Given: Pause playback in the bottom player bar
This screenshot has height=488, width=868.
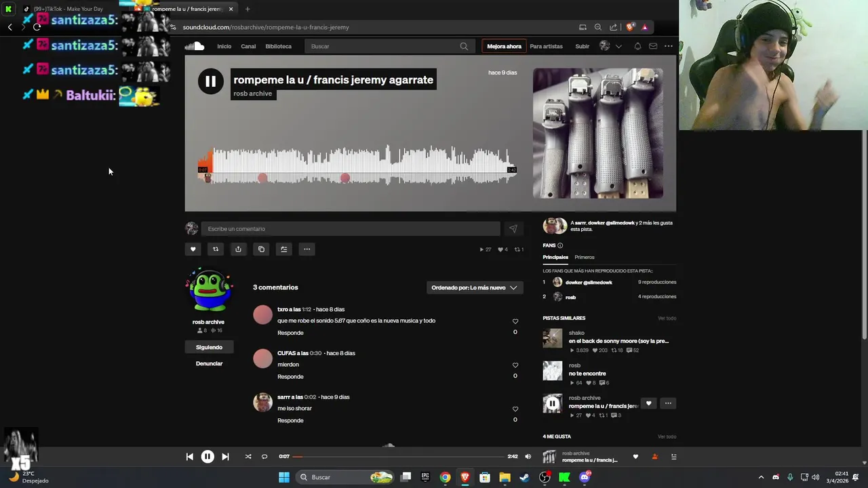Looking at the screenshot, I should tap(208, 457).
